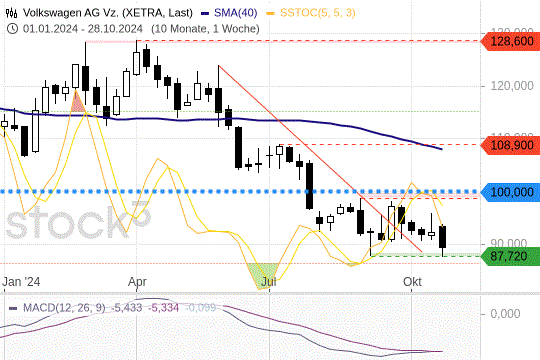The height and width of the screenshot is (360, 540).
Task: Click the Volkswagen AG Vz. title text
Action: point(107,13)
